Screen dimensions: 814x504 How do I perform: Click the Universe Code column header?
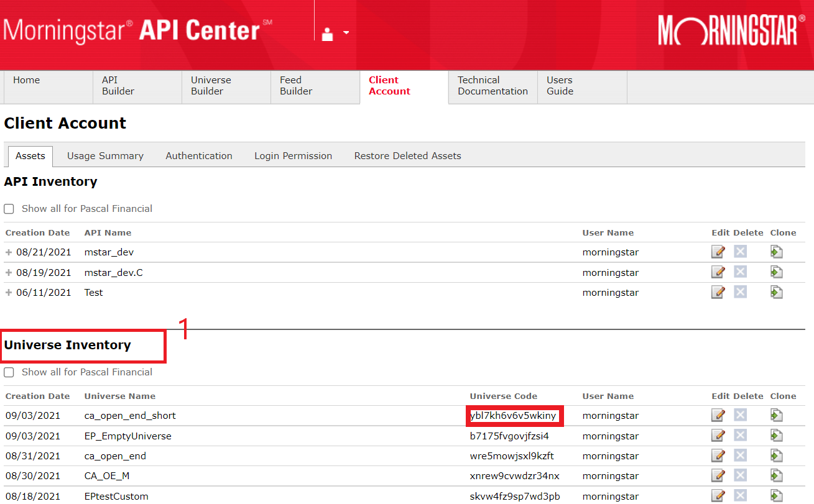504,396
